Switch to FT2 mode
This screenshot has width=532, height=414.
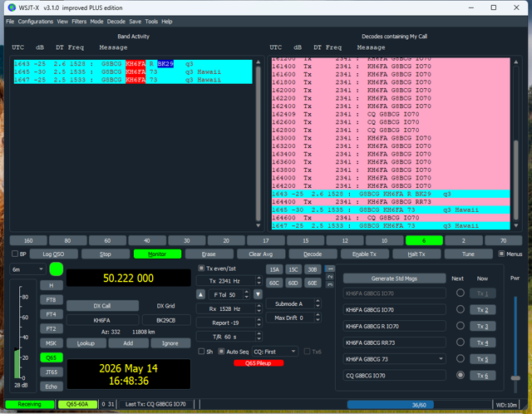52,329
